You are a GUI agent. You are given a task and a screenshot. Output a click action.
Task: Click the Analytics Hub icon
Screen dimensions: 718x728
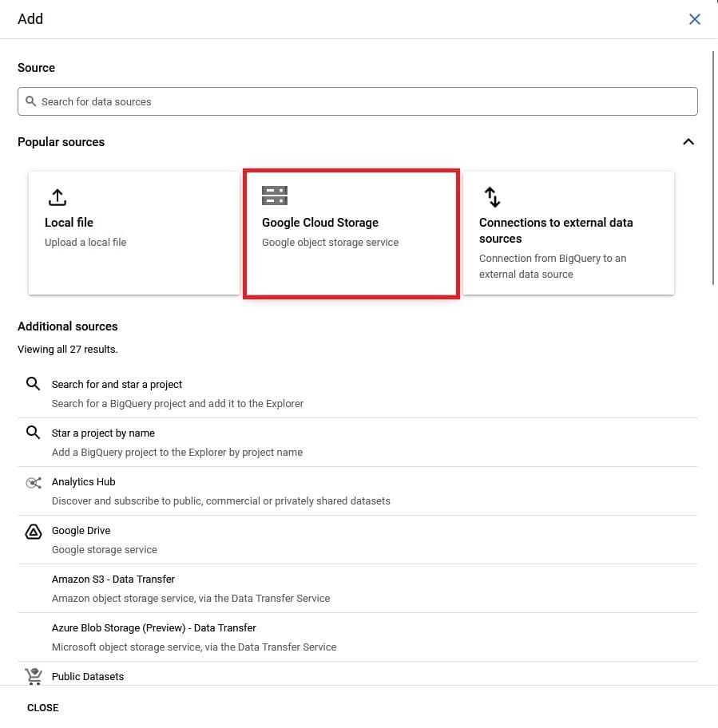click(34, 482)
